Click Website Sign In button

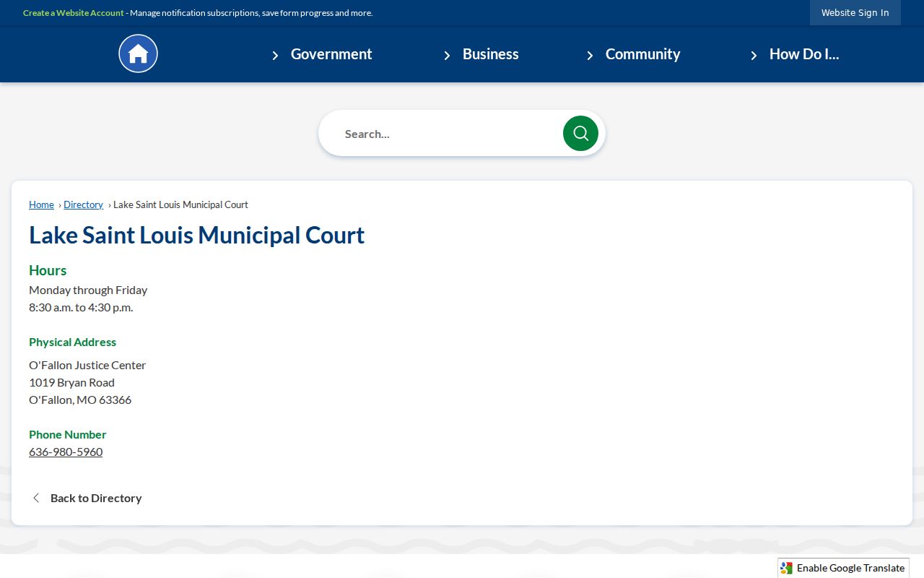point(855,13)
